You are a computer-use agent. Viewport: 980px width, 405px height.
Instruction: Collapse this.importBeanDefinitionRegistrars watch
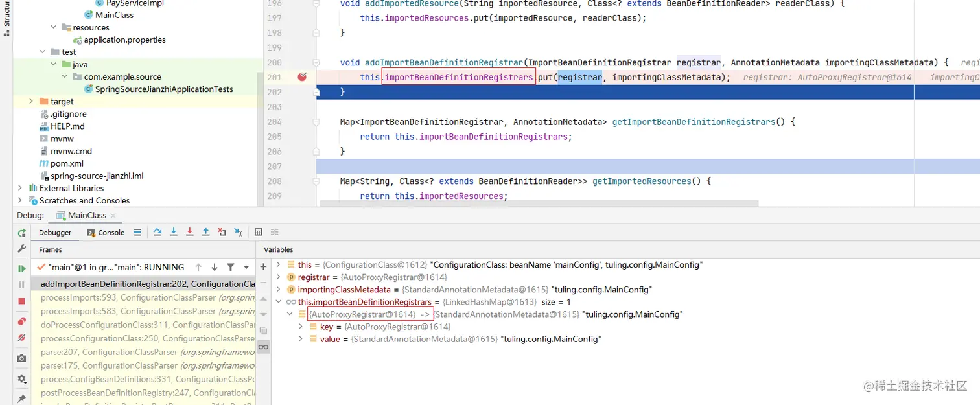(279, 302)
